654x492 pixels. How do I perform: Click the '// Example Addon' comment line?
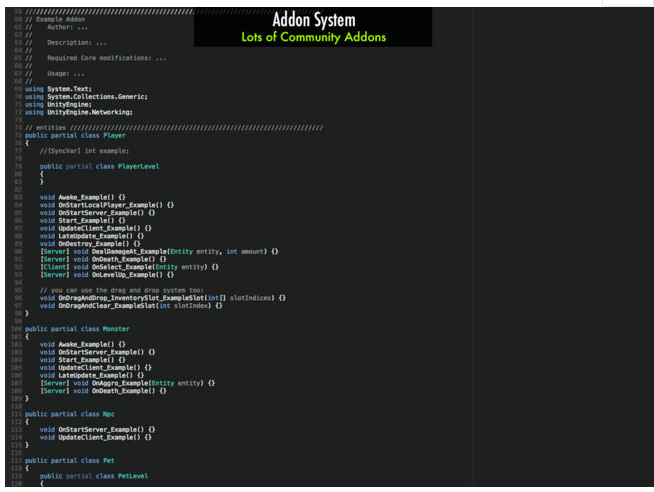click(x=55, y=20)
